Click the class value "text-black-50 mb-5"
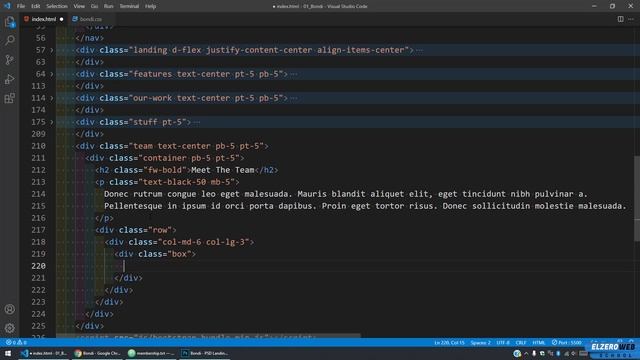 coord(187,182)
